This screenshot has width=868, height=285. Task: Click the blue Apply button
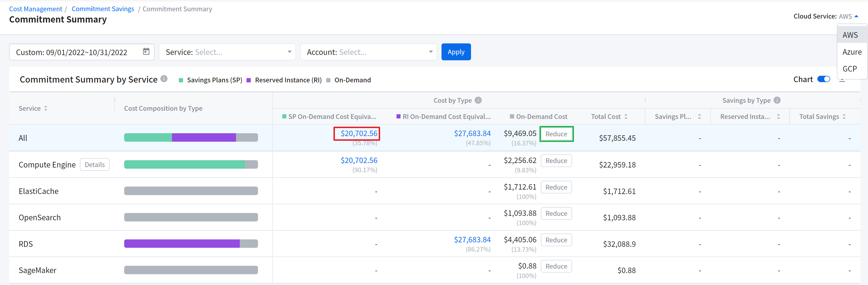(456, 52)
